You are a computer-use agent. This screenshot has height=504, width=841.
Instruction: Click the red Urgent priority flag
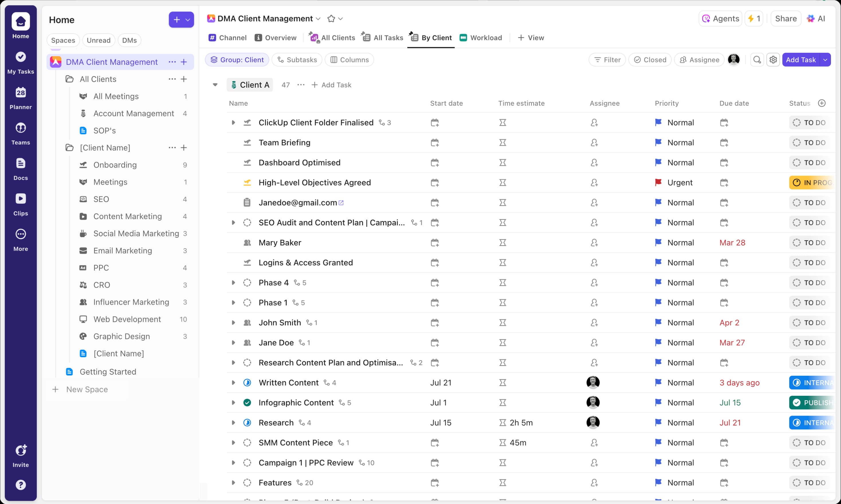[659, 182]
